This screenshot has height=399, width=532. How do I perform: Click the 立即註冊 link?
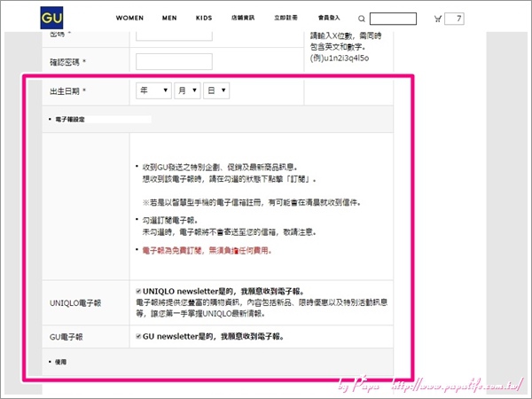(x=286, y=18)
